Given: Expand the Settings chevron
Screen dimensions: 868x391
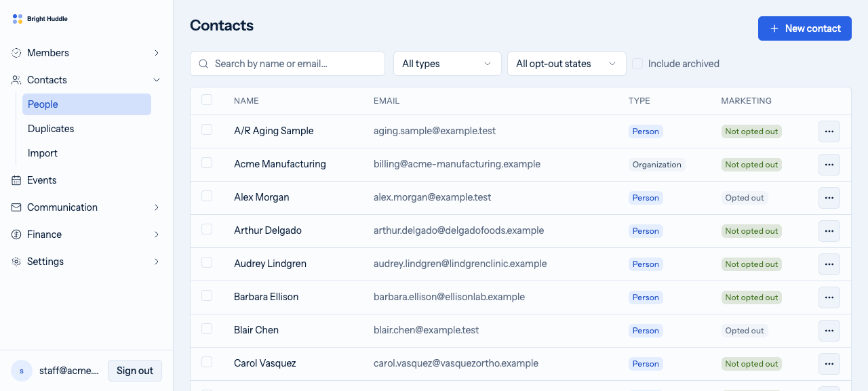Looking at the screenshot, I should [x=157, y=262].
